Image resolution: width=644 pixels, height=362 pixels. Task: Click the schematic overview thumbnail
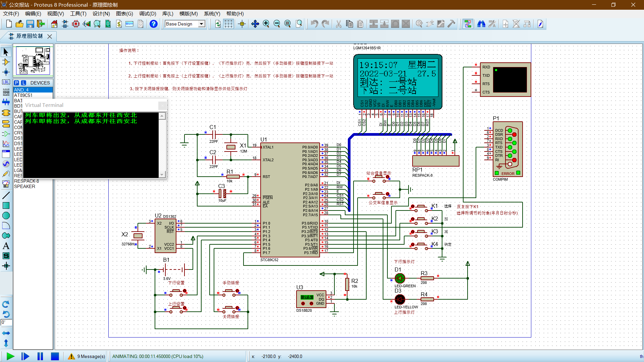[33, 61]
